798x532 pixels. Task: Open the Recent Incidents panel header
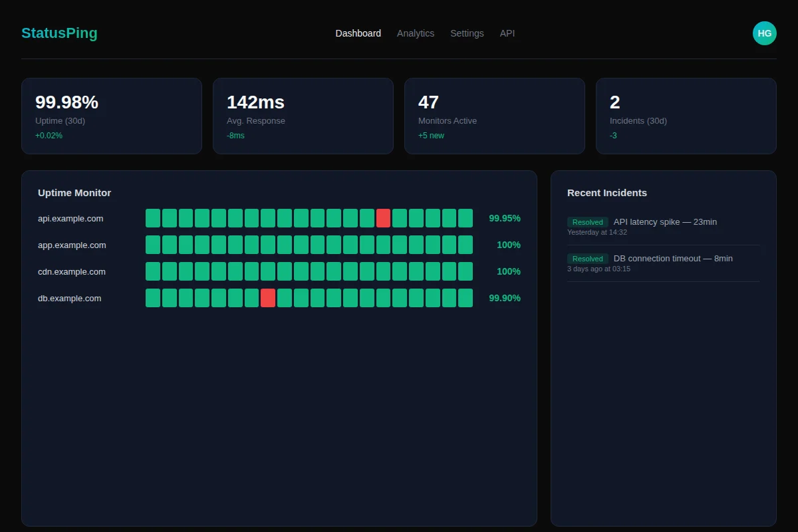pyautogui.click(x=606, y=193)
